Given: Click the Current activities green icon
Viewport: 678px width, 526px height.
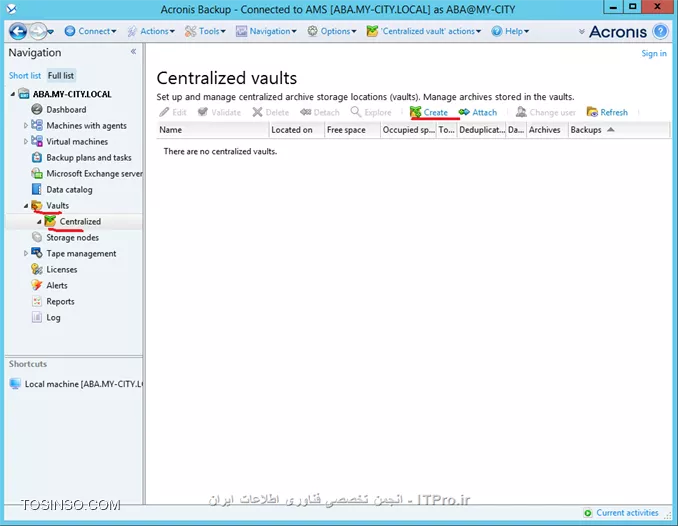Looking at the screenshot, I should (x=588, y=513).
